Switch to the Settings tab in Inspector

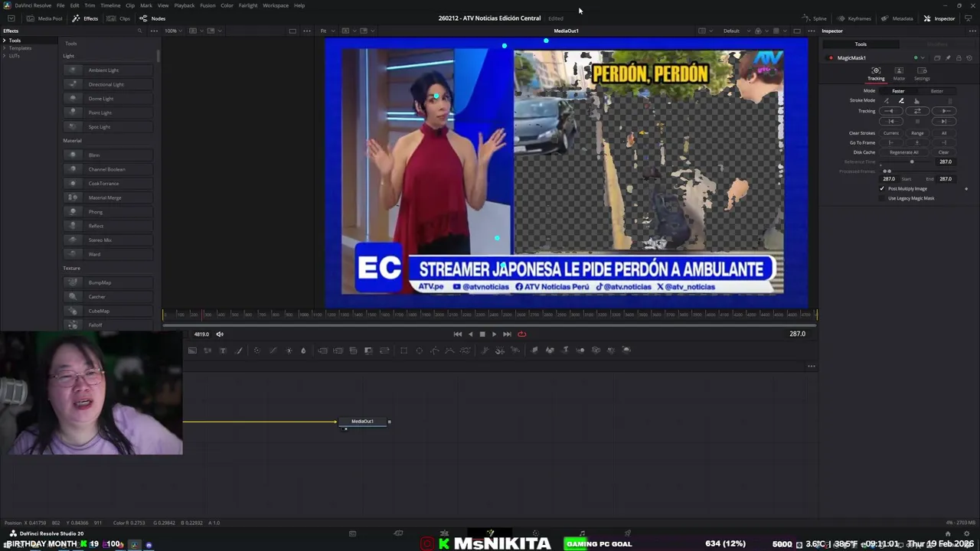point(922,73)
